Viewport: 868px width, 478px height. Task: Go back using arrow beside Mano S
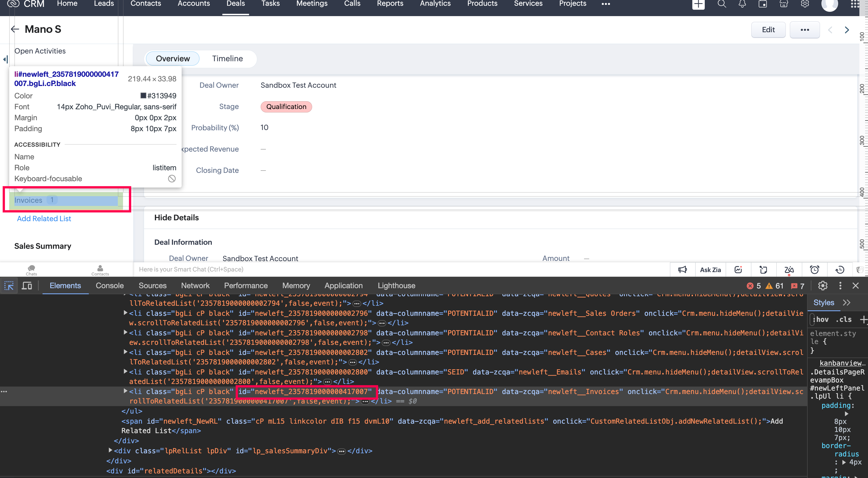(x=15, y=29)
